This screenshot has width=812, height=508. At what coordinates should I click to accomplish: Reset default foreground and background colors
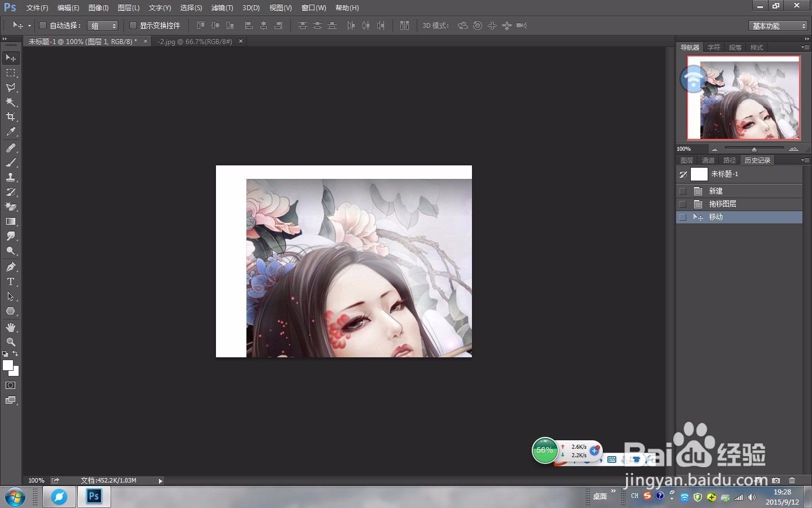click(x=5, y=354)
